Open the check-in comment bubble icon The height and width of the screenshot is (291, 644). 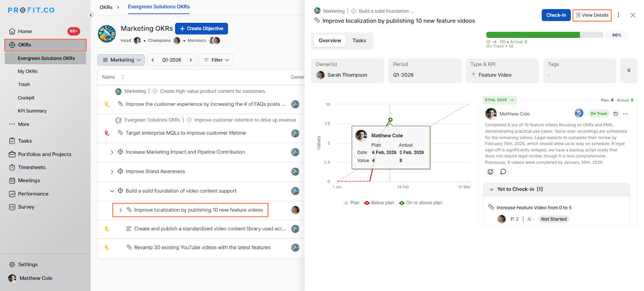pos(503,172)
